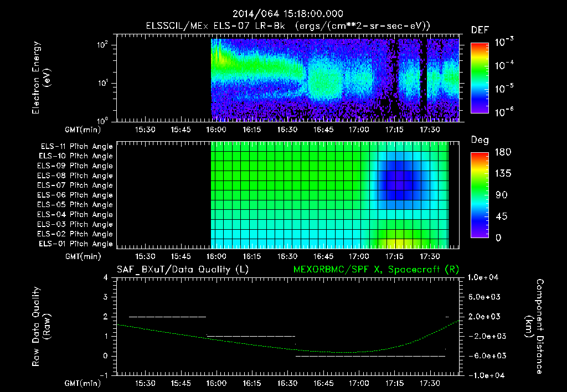Click the 10^-6 tick on DEF color bar
The height and width of the screenshot is (392, 567).
pos(504,112)
